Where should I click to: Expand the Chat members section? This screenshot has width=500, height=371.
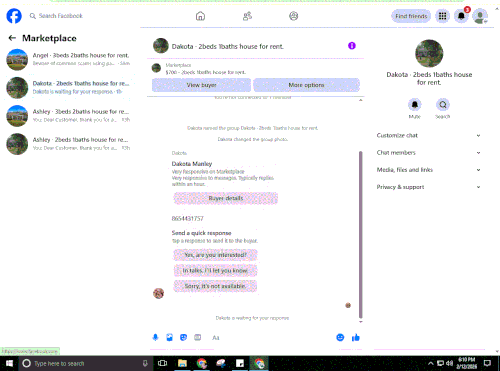coord(429,153)
